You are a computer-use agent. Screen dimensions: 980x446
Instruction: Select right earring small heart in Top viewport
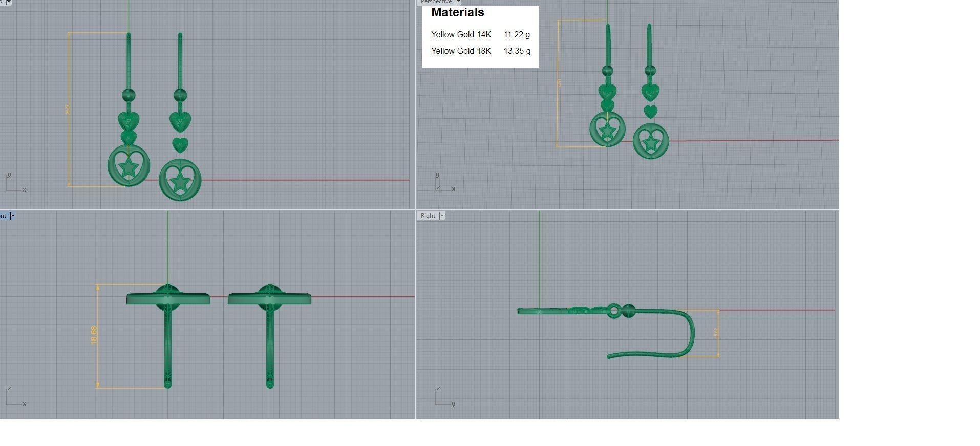(x=180, y=145)
